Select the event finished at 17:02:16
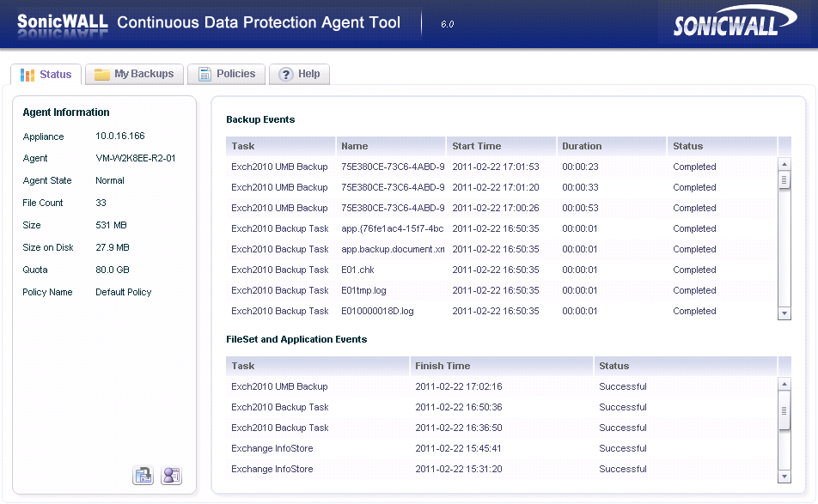This screenshot has height=504, width=818. tap(501, 386)
